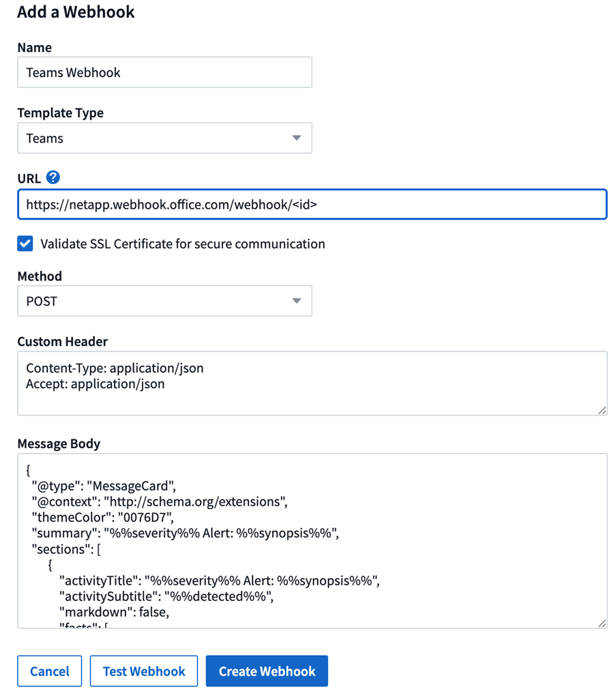616x698 pixels.
Task: Focus the Name field containing Teams Webhook
Action: [164, 72]
